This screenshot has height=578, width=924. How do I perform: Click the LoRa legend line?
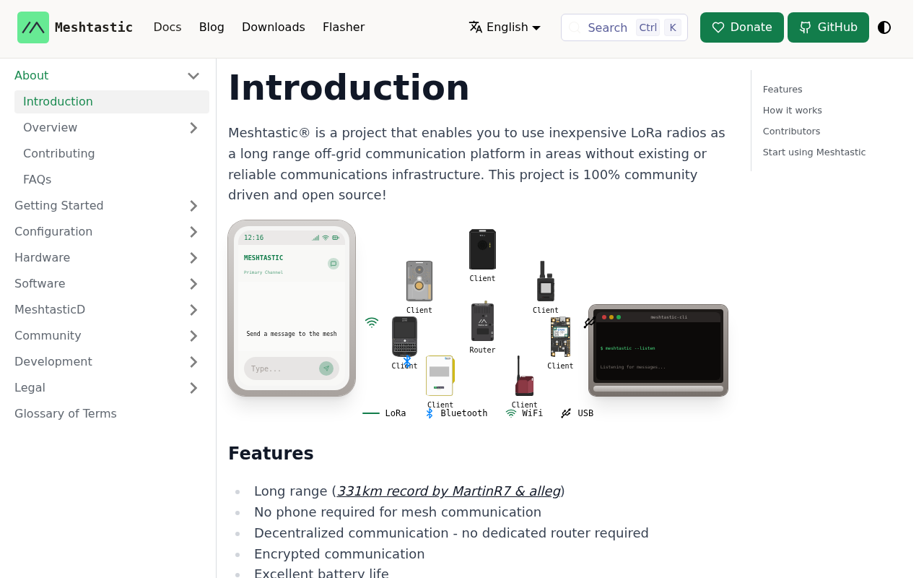click(371, 413)
